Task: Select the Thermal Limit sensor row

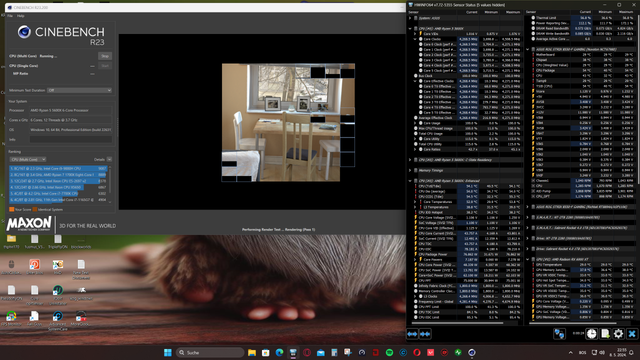Action: click(582, 18)
